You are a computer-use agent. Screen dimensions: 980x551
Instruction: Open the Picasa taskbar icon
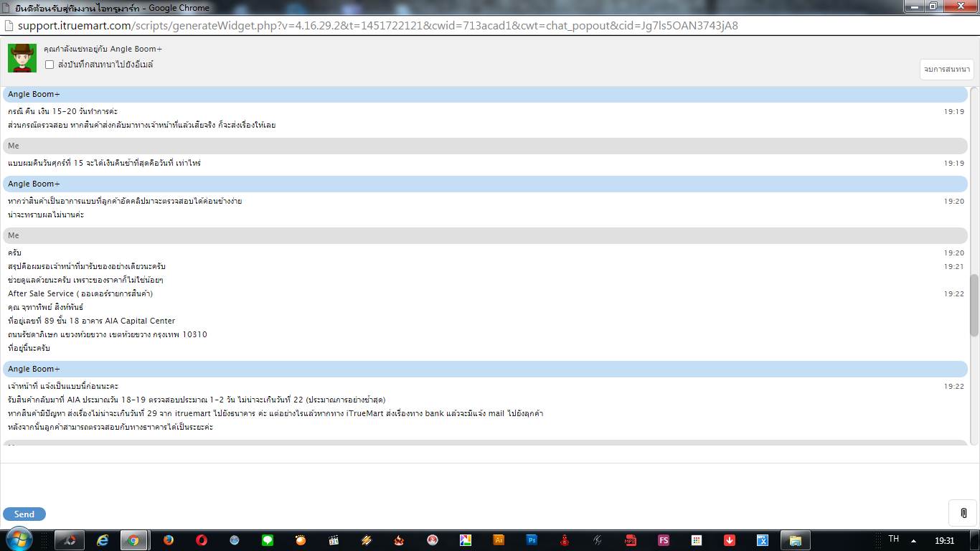[466, 540]
